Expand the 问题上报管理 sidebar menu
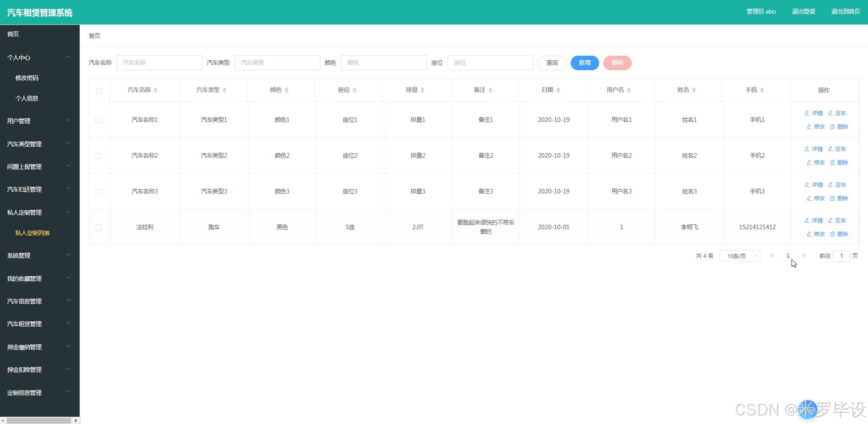868x424 pixels. [x=40, y=167]
